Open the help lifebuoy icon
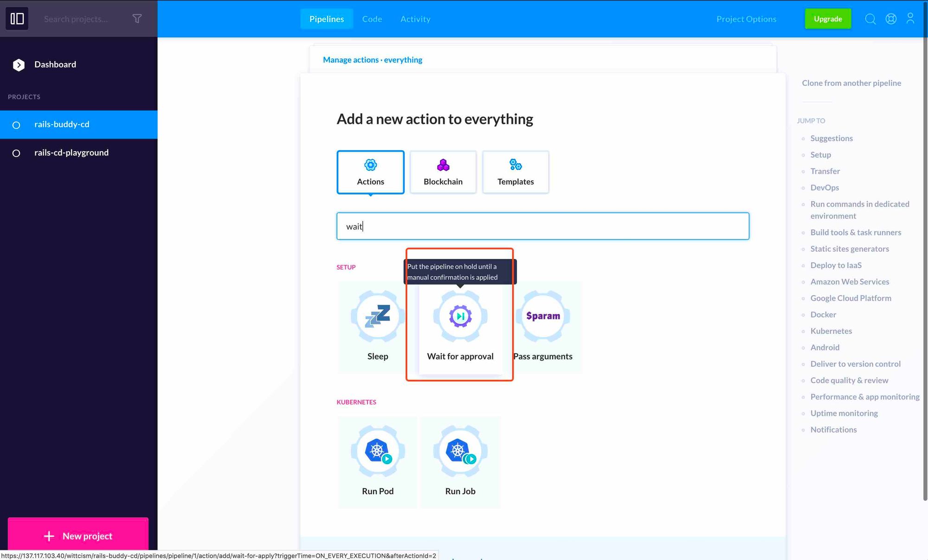 tap(891, 19)
